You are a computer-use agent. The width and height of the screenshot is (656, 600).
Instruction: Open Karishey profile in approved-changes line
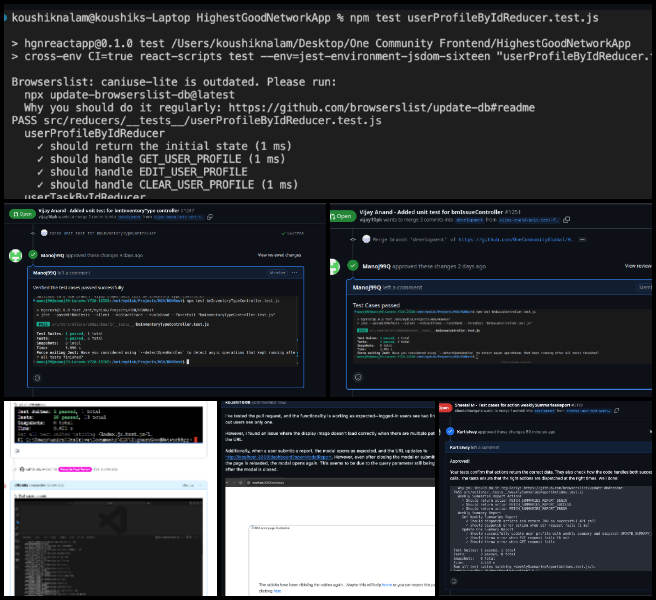click(465, 431)
